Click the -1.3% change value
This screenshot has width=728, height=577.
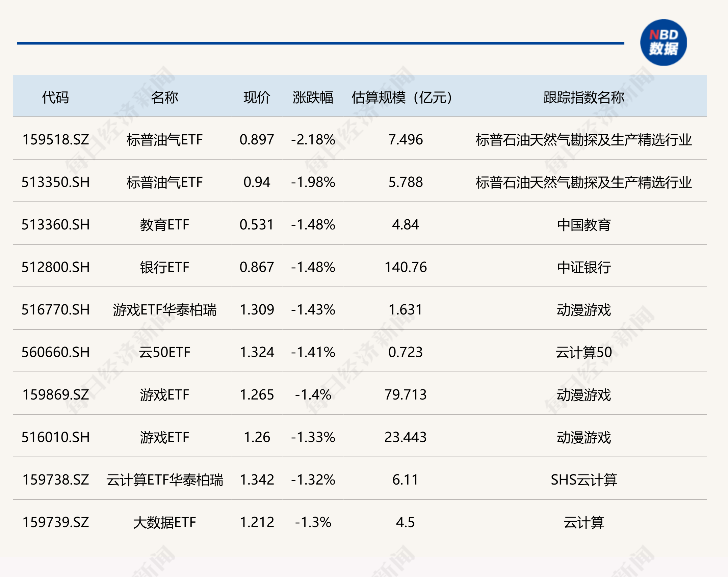coord(313,522)
